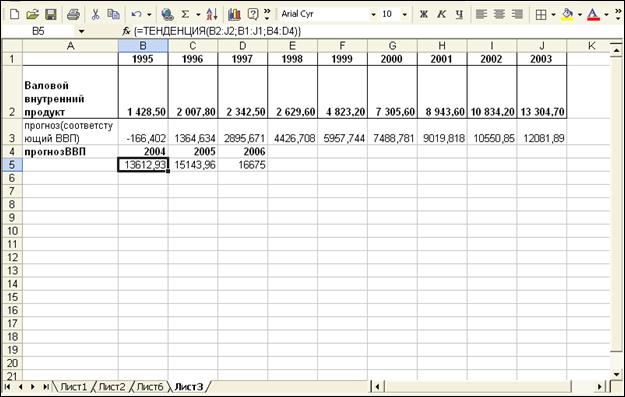Select the прогнозВВП label cell
Image resolution: width=625 pixels, height=397 pixels.
[70, 152]
